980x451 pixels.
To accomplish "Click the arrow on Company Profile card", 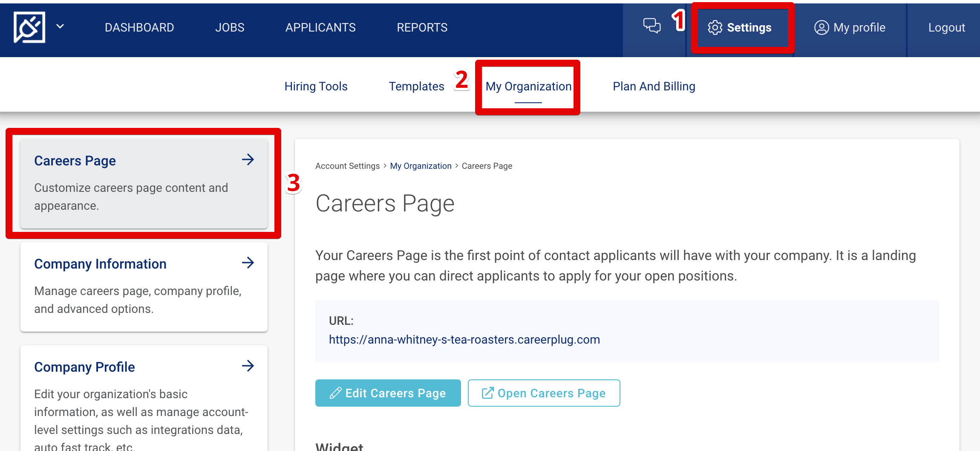I will pos(248,366).
